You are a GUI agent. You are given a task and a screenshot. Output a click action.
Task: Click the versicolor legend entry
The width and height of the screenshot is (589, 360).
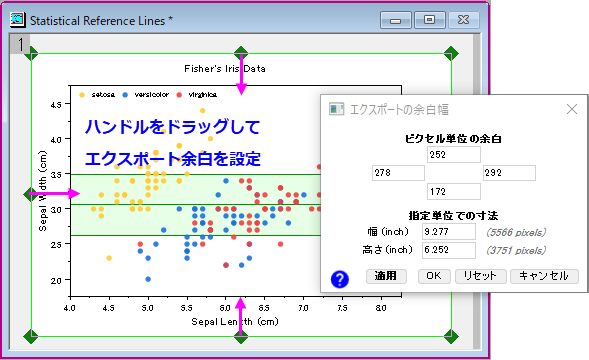tap(146, 95)
